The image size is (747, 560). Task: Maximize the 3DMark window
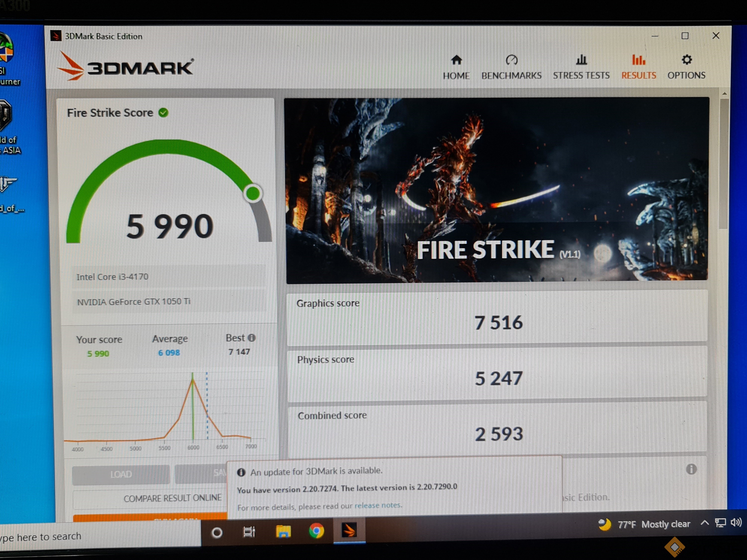point(685,36)
